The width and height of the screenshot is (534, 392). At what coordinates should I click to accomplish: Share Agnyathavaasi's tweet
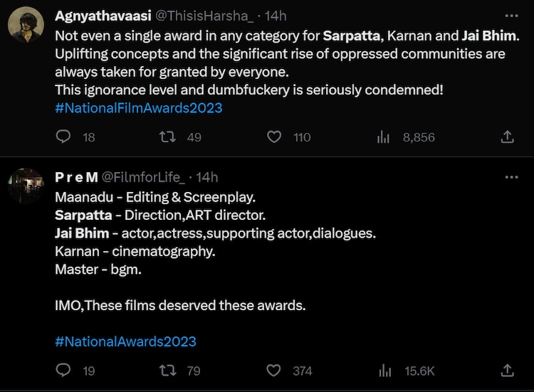(508, 137)
